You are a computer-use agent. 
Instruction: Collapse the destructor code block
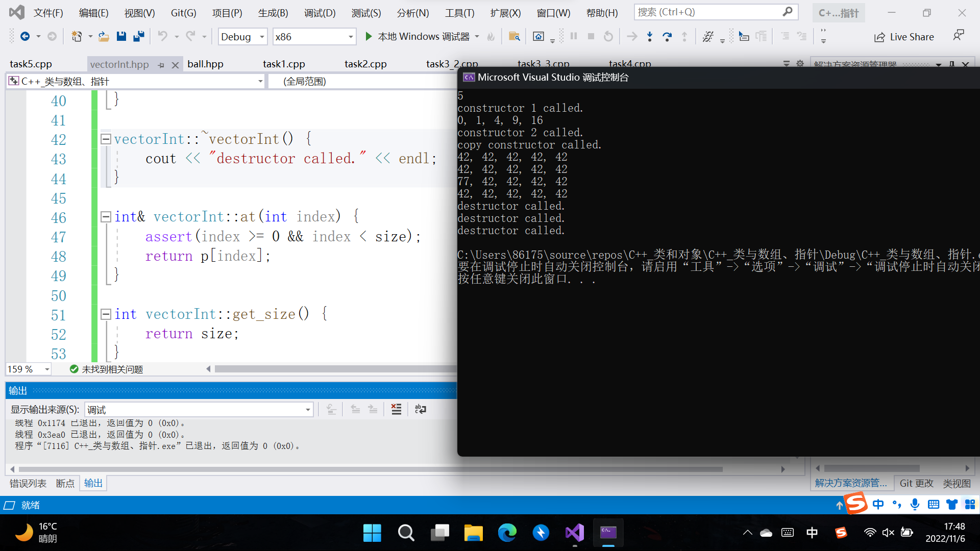tap(106, 139)
